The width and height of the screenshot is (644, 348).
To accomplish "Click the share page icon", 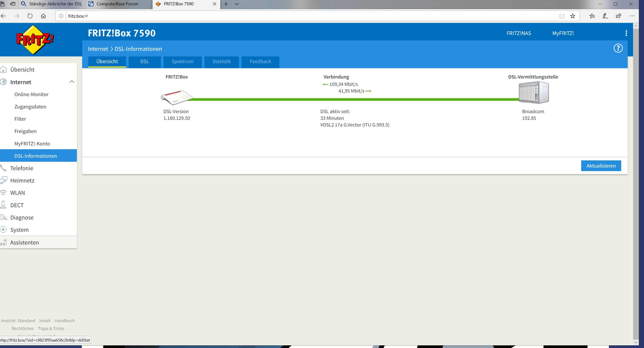I will pos(619,16).
